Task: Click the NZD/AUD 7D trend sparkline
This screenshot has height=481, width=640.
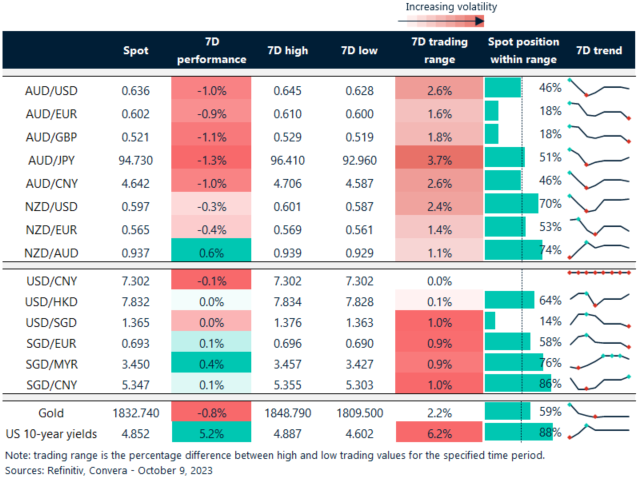Action: click(x=597, y=247)
